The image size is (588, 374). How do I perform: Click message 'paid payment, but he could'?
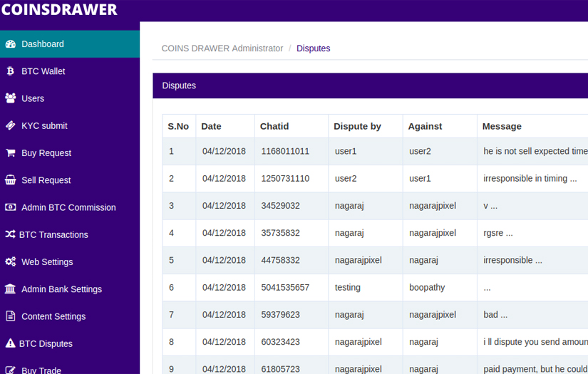tap(535, 369)
